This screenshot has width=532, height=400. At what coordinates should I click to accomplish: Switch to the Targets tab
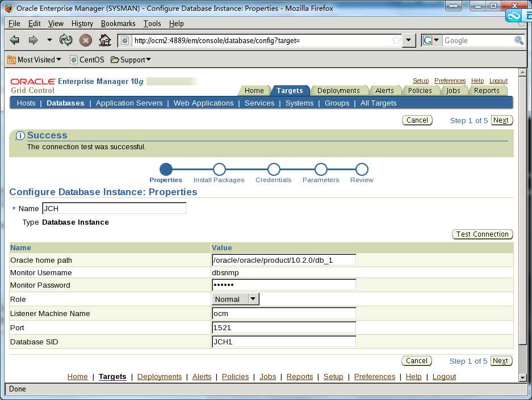pos(290,91)
